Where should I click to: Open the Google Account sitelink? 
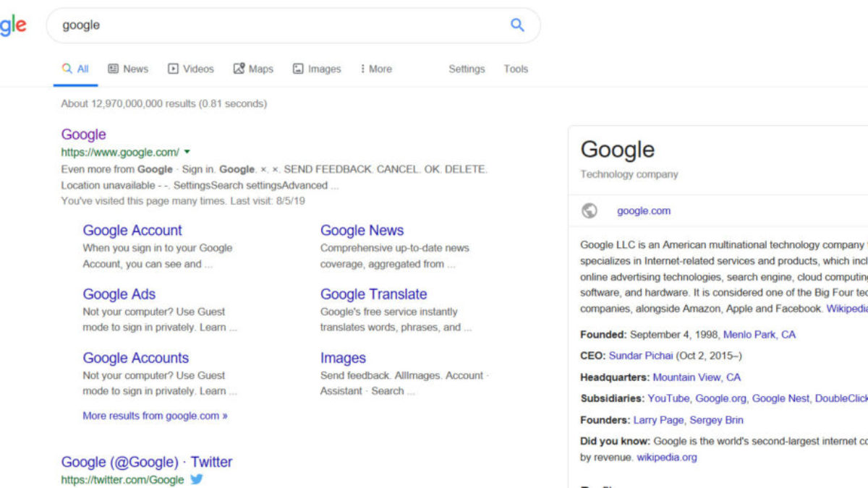(x=132, y=231)
